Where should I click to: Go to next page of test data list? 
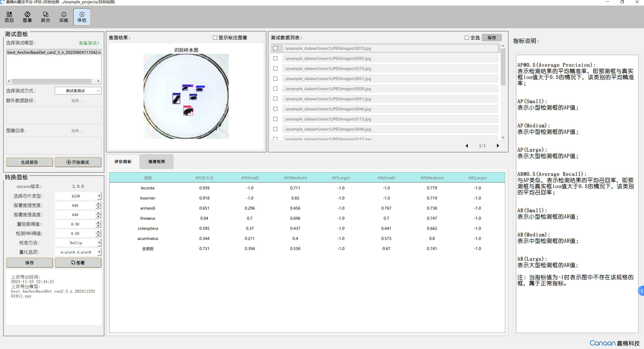pyautogui.click(x=498, y=146)
